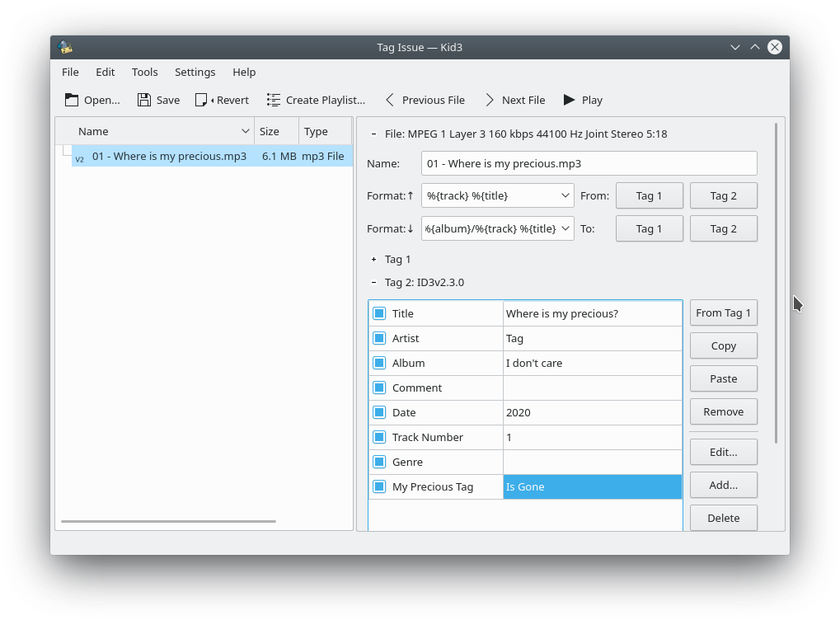Apply format with the From Tag 1 button

tap(723, 312)
